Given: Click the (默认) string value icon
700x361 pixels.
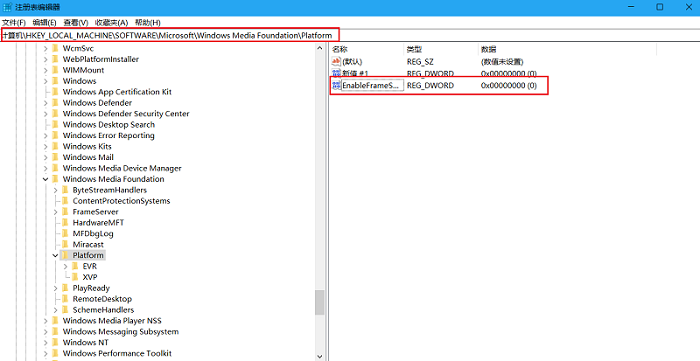Looking at the screenshot, I should click(x=336, y=62).
